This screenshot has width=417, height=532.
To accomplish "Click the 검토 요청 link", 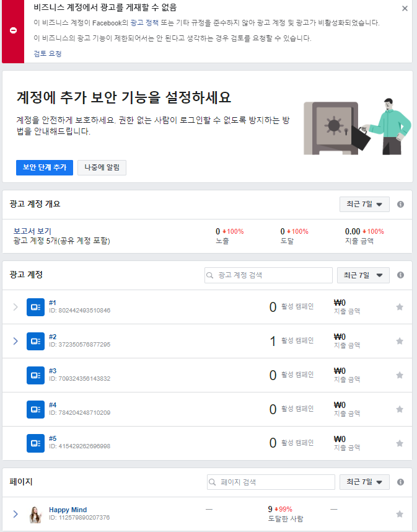I will click(x=48, y=53).
